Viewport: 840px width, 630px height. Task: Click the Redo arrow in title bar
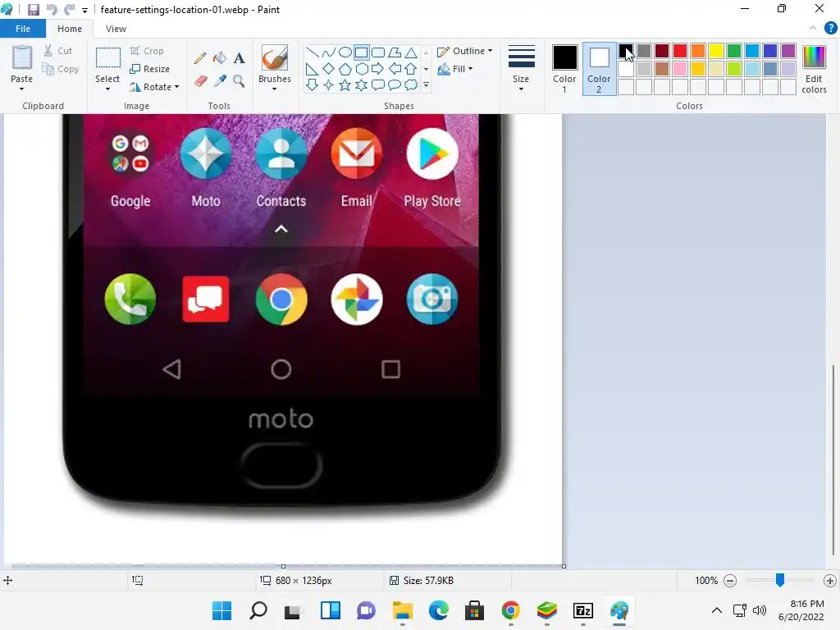point(69,10)
